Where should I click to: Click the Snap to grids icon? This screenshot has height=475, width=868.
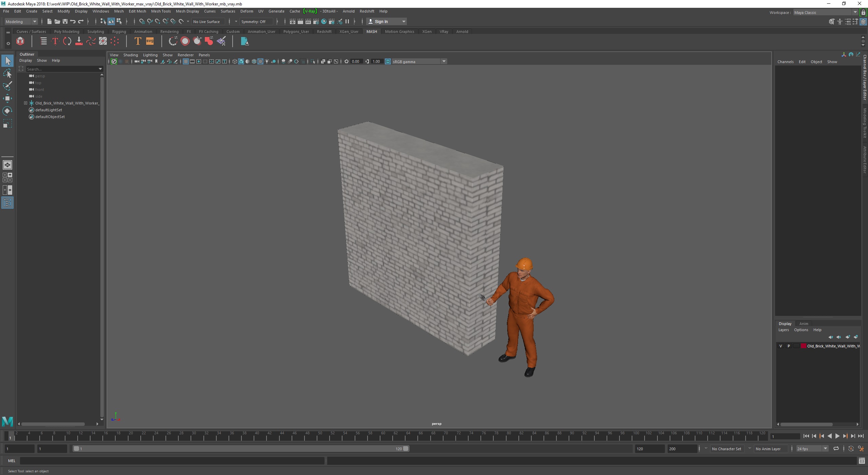pos(142,21)
